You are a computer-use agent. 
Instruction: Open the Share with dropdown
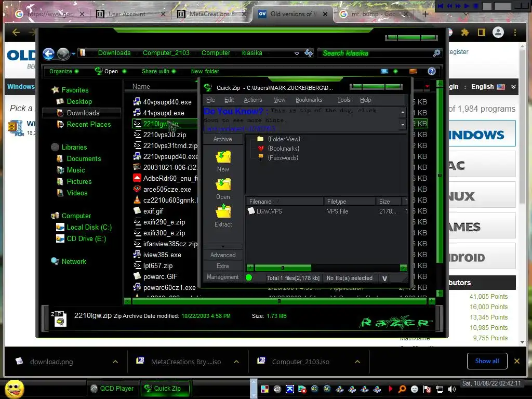[x=158, y=71]
